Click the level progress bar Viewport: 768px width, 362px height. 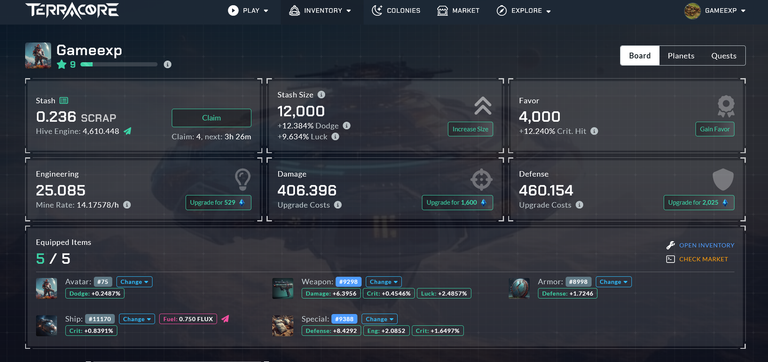[x=119, y=64]
